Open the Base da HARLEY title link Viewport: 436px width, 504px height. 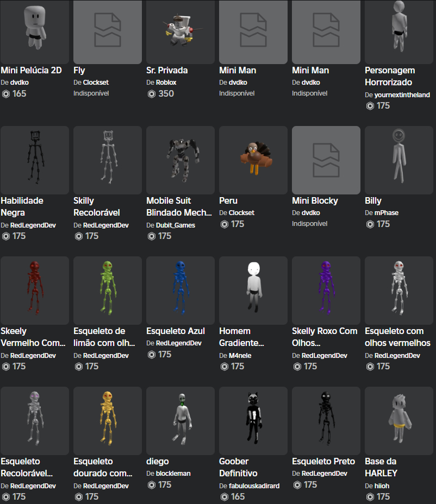click(x=381, y=468)
